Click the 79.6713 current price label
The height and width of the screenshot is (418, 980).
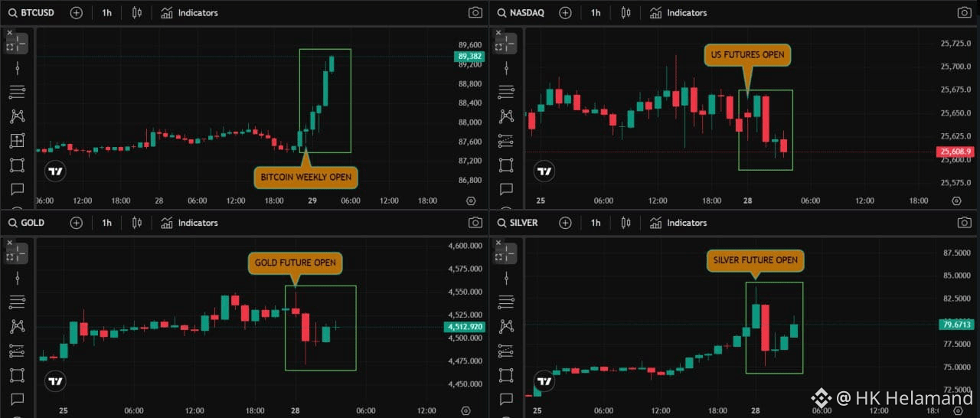[956, 325]
